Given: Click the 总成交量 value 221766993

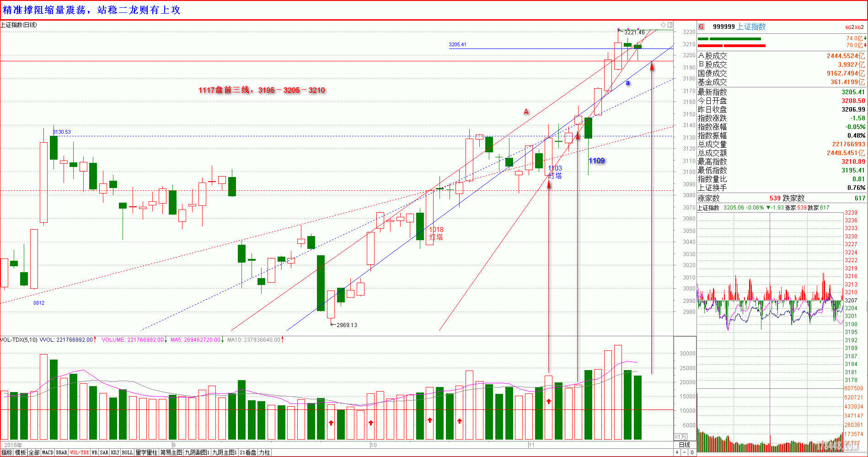Looking at the screenshot, I should 849,144.
